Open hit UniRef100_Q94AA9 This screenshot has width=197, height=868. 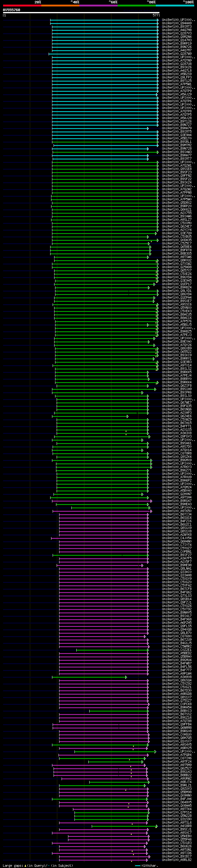click(x=177, y=23)
